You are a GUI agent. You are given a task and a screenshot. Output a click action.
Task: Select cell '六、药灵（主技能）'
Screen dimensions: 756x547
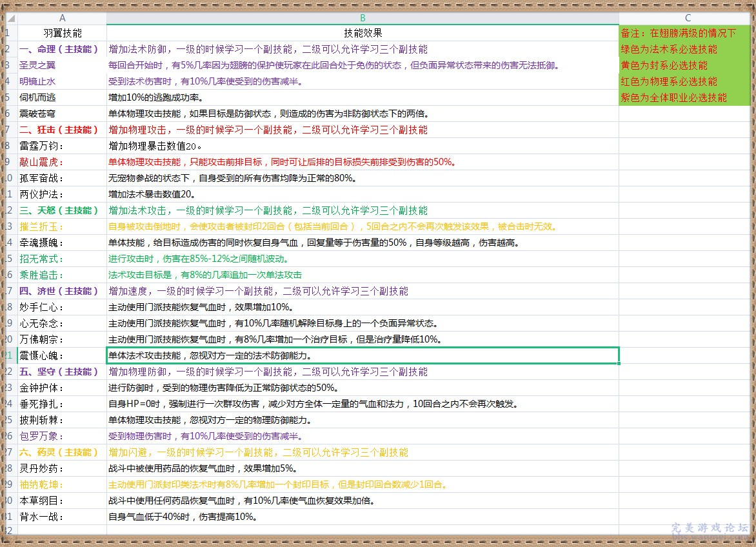click(62, 453)
